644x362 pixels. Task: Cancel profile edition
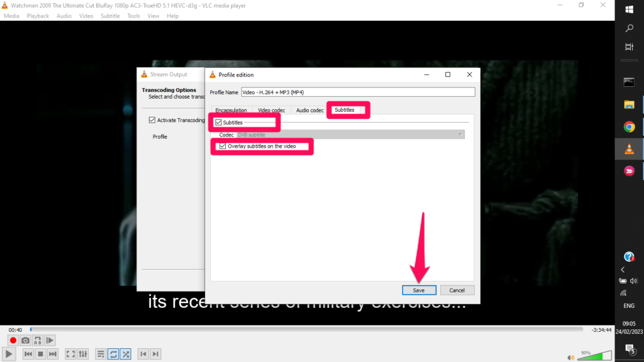click(457, 290)
